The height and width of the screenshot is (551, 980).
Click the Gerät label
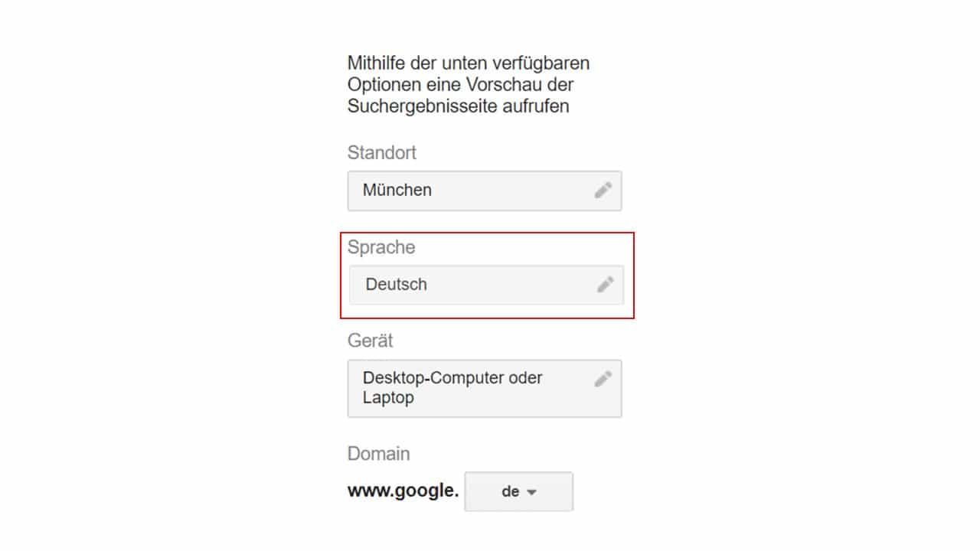(x=371, y=341)
